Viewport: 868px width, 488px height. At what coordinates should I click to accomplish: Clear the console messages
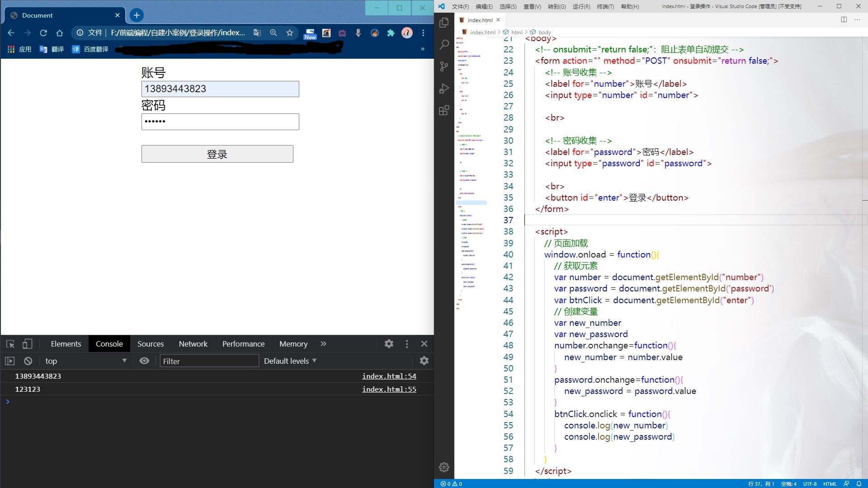click(x=28, y=361)
